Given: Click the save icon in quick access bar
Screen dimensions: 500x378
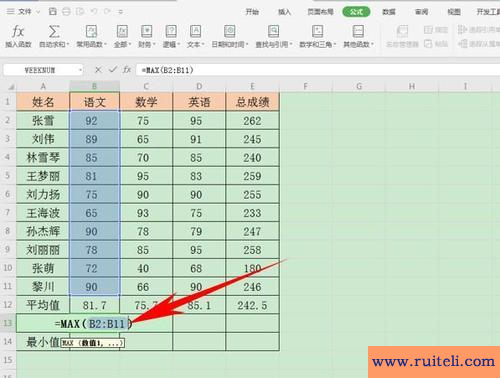Looking at the screenshot, I should (53, 12).
